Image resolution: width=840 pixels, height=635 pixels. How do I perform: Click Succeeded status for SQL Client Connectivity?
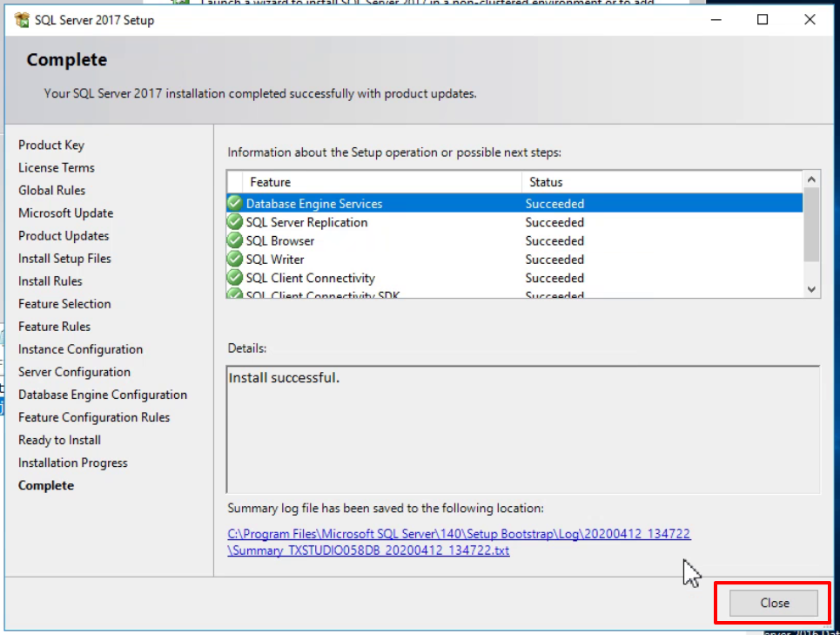[554, 278]
